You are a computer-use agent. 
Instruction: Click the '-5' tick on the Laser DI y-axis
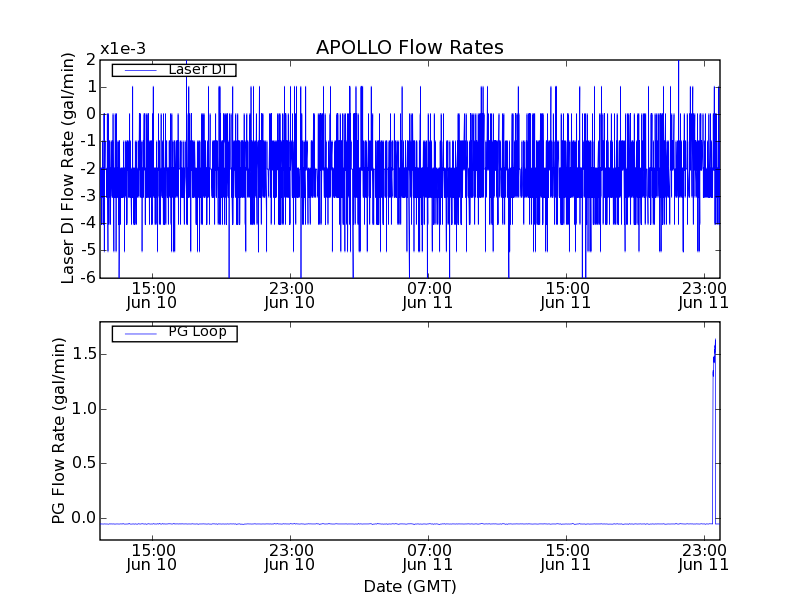[89, 250]
